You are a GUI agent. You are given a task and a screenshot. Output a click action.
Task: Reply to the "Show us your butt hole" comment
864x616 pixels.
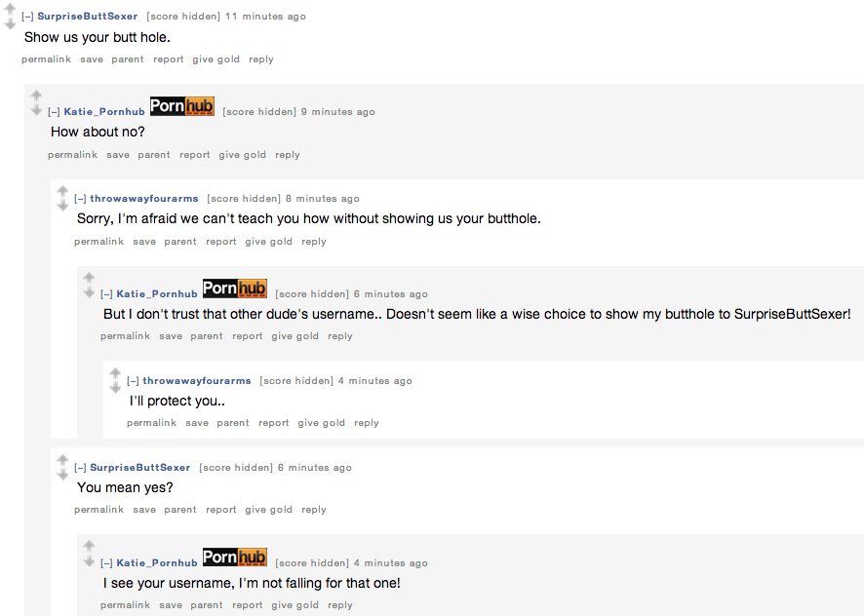[260, 58]
